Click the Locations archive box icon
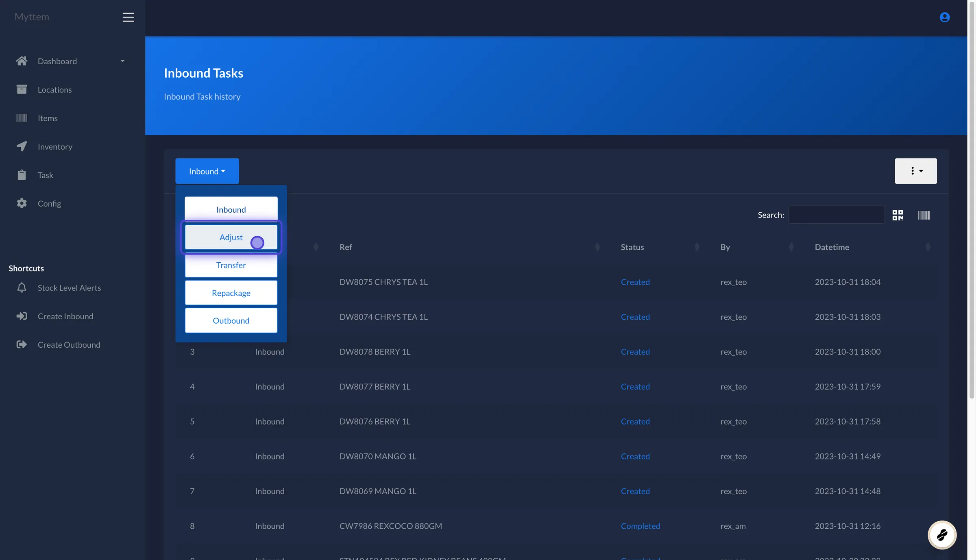Screen dimensions: 976x560 (22, 89)
